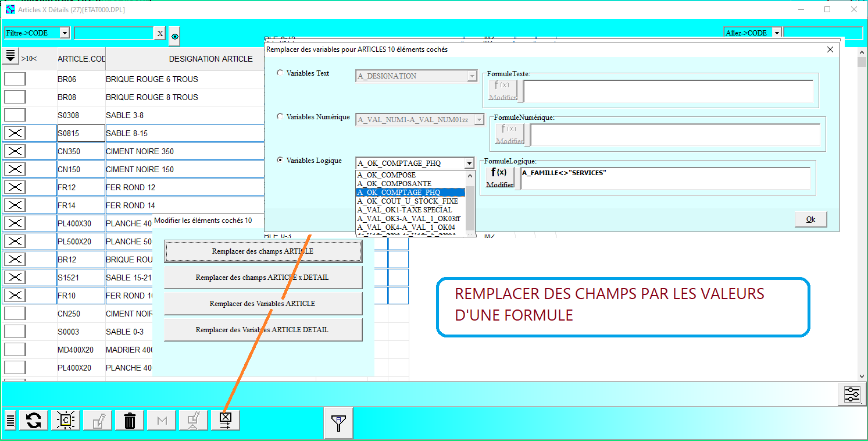The image size is (868, 441).
Task: Click the highlighted C square icon
Action: [66, 420]
